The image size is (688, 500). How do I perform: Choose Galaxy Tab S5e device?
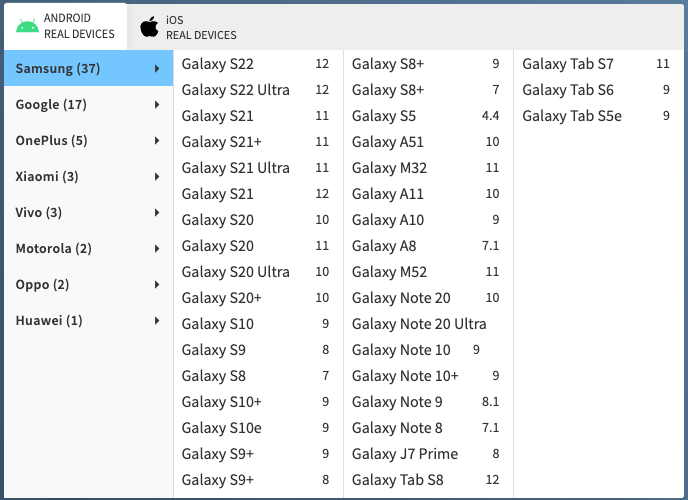pos(596,116)
